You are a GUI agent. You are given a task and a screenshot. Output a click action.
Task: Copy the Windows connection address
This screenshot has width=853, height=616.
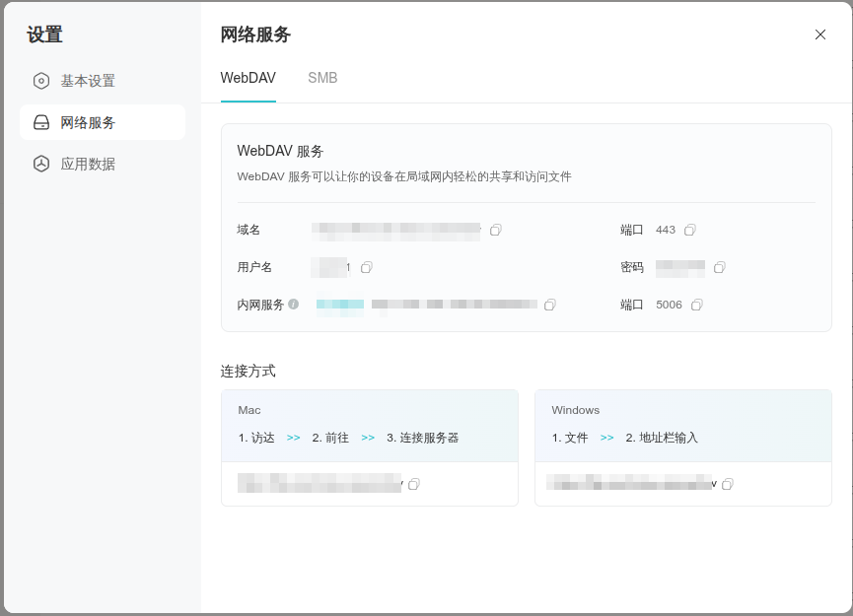728,484
